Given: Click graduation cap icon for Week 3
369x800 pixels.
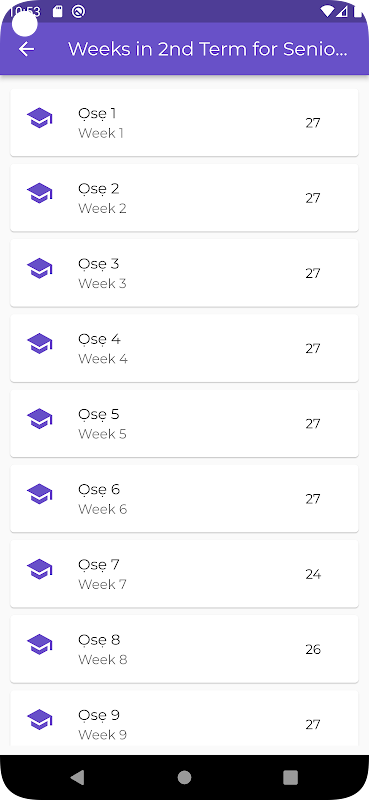Looking at the screenshot, I should pyautogui.click(x=39, y=268).
